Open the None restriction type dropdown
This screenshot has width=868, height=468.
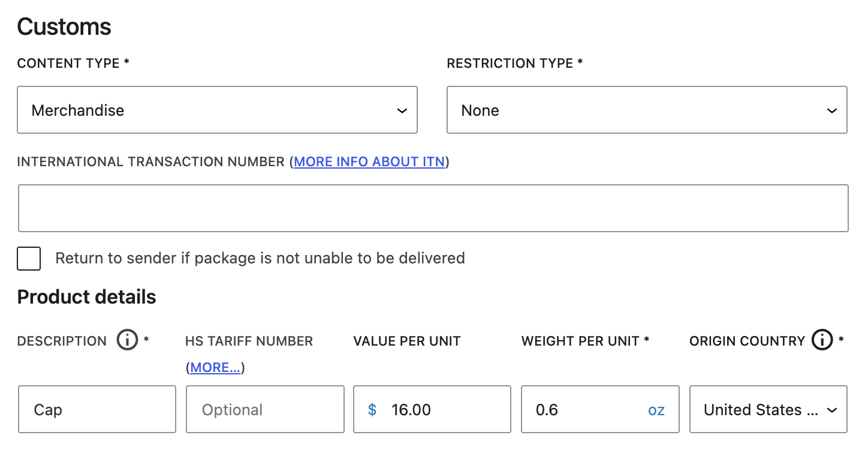(x=646, y=110)
